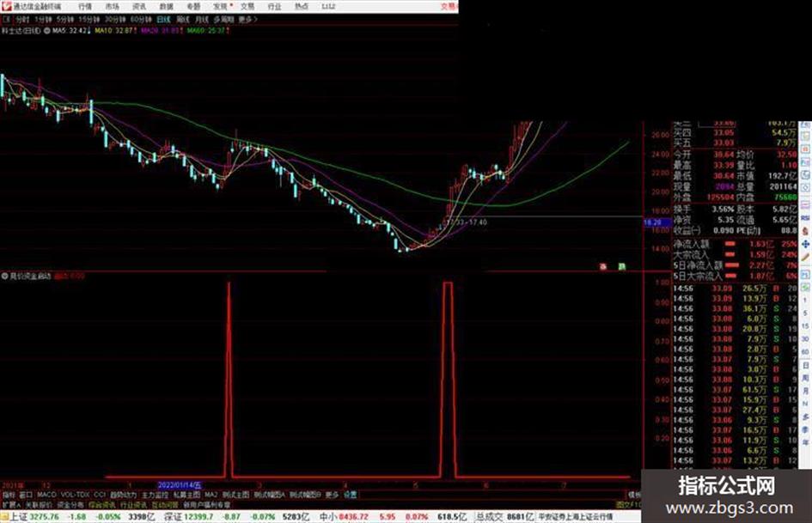Click the green marker icon above indicator pane
This screenshot has height=523, width=812.
(621, 267)
